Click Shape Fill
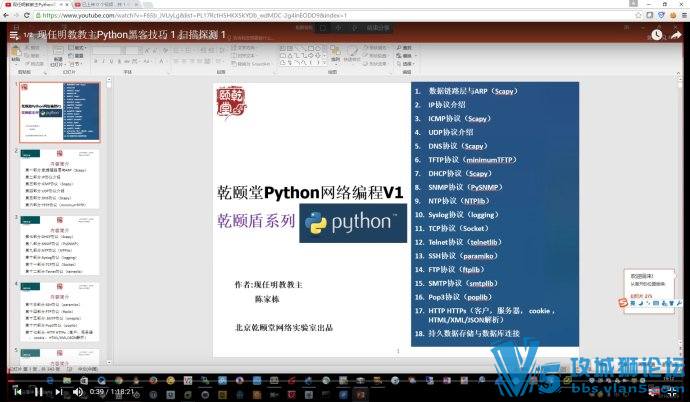 pos(375,48)
